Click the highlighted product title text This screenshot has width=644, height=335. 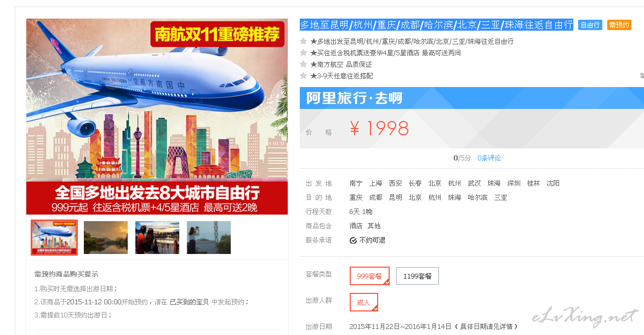click(436, 25)
